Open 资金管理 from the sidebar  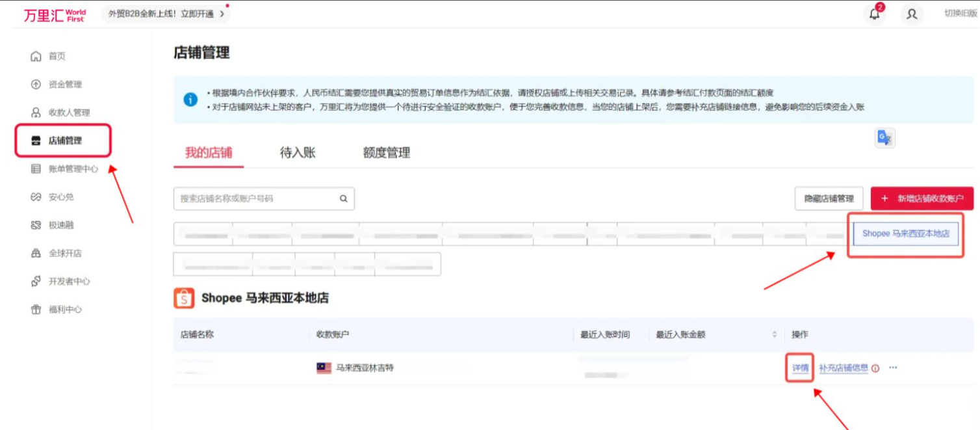pos(36,85)
